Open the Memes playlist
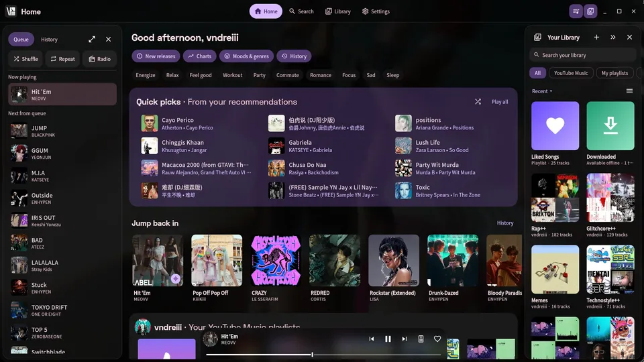The image size is (644, 362). 555,277
